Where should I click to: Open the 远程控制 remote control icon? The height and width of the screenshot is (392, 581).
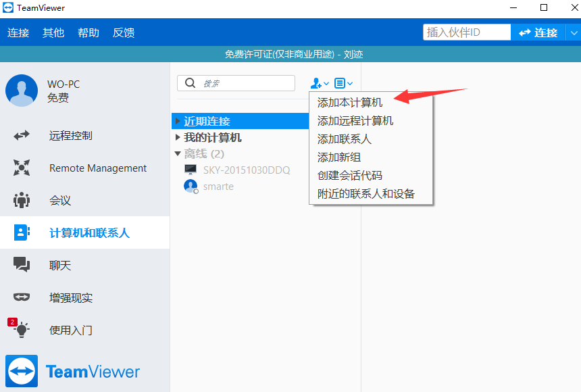tap(22, 136)
